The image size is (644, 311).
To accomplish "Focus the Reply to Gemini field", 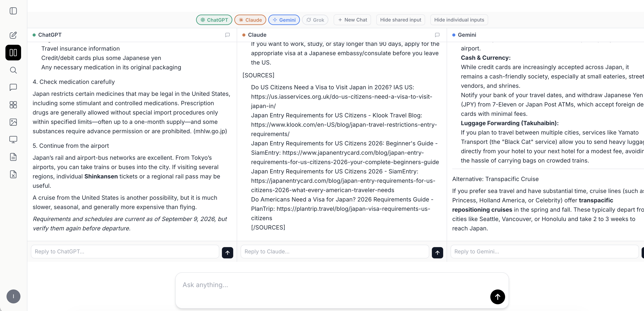I will coord(544,251).
